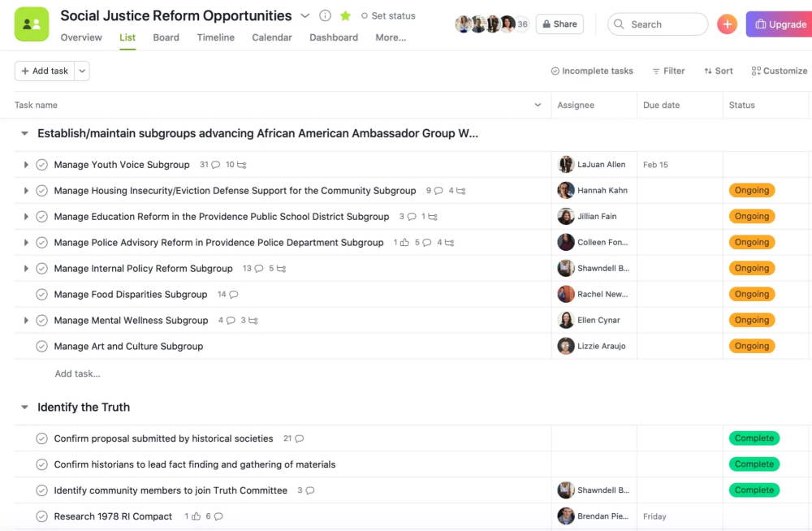The height and width of the screenshot is (531, 812).
Task: Toggle completion for Confirm proposal submitted task
Action: click(42, 438)
